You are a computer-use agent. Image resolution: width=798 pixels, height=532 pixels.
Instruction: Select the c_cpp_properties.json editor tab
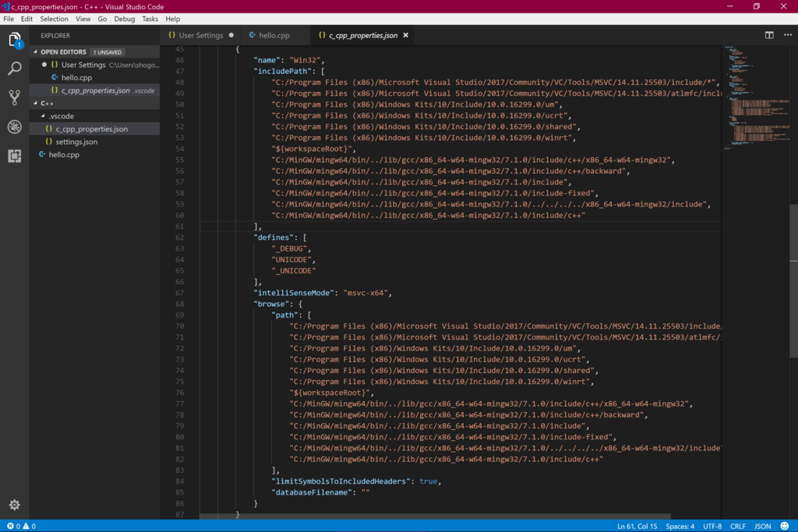362,35
